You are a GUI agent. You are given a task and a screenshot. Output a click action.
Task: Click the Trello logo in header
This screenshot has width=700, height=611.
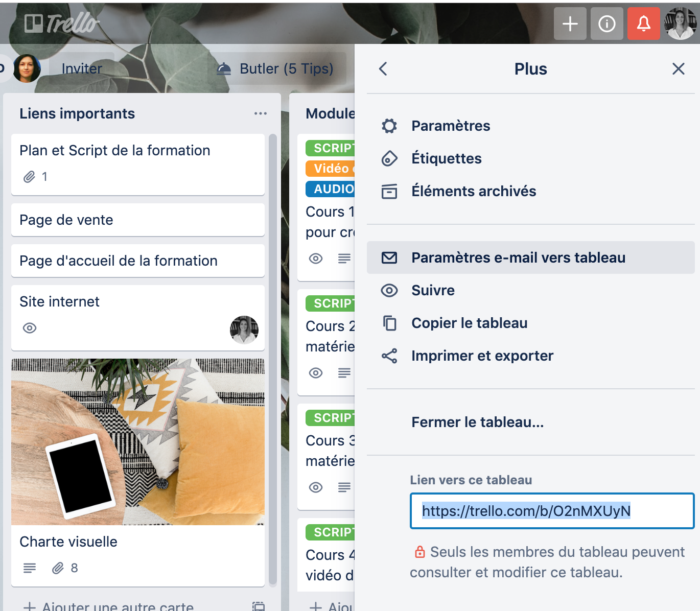(61, 24)
